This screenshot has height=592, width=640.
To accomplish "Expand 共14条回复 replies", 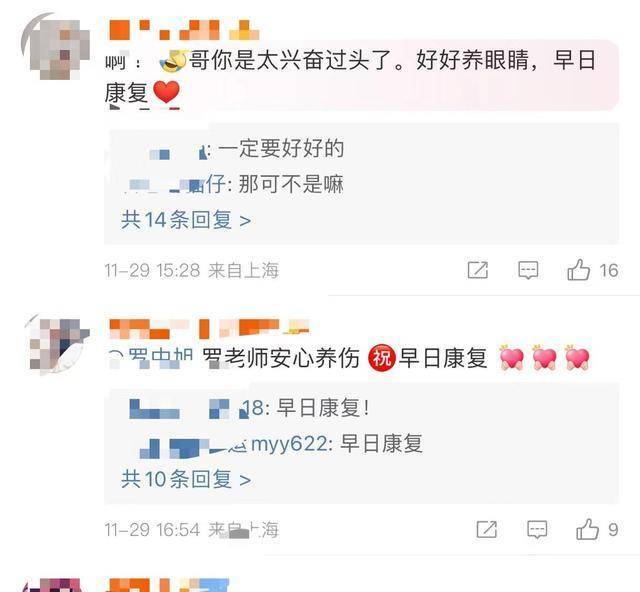I will (x=186, y=220).
